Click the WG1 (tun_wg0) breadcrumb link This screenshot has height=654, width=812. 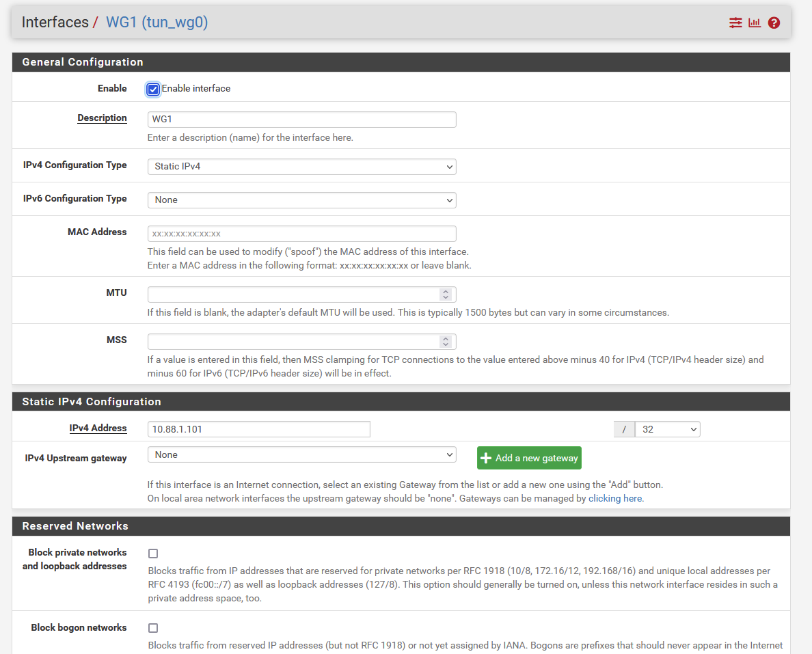coord(157,23)
